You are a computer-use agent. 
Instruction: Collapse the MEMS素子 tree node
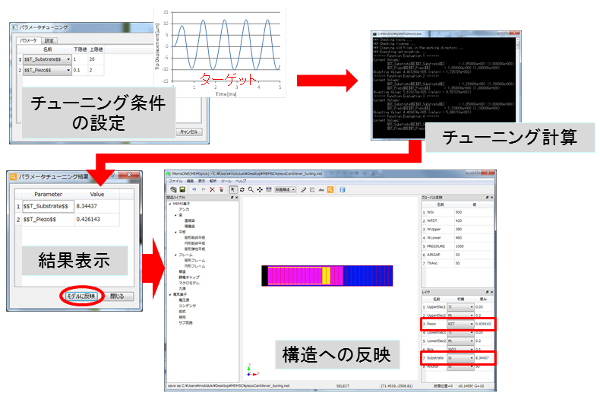coord(170,204)
